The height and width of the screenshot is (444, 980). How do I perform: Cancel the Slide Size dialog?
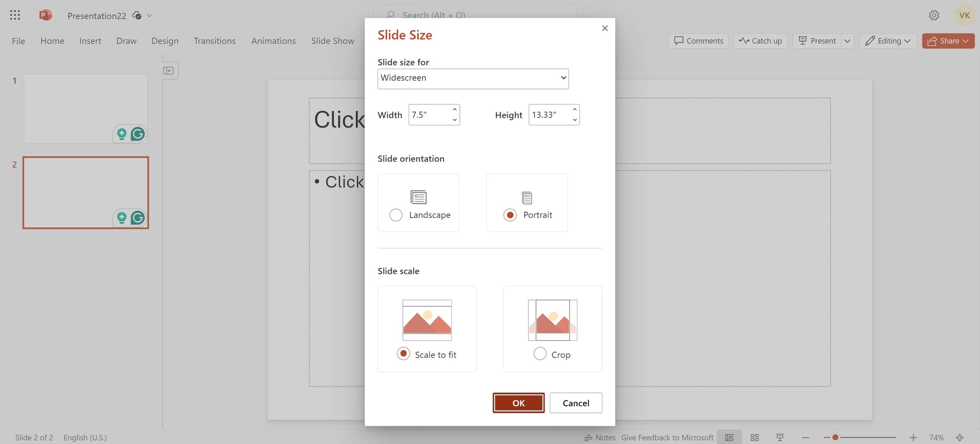[x=576, y=403]
